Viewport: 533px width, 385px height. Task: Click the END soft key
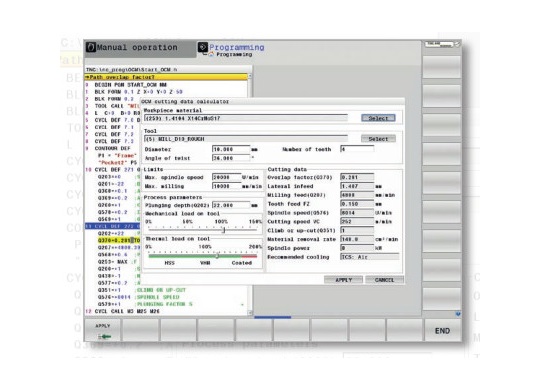click(442, 331)
